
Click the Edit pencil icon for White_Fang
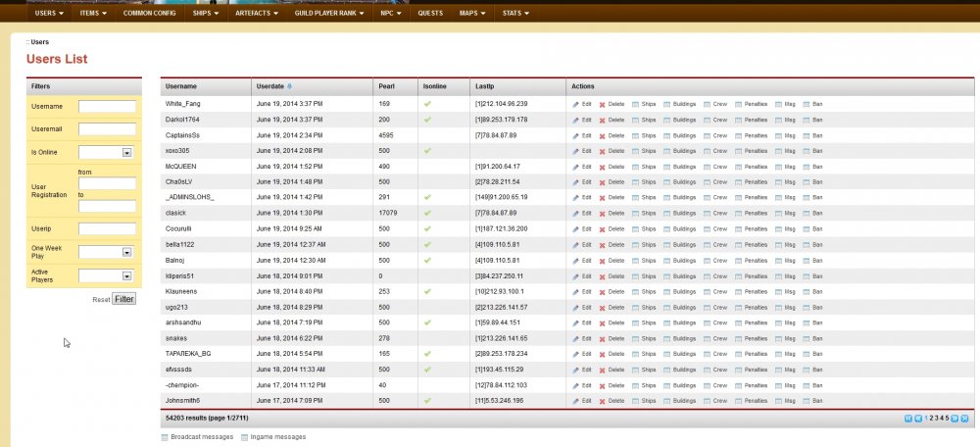(576, 104)
